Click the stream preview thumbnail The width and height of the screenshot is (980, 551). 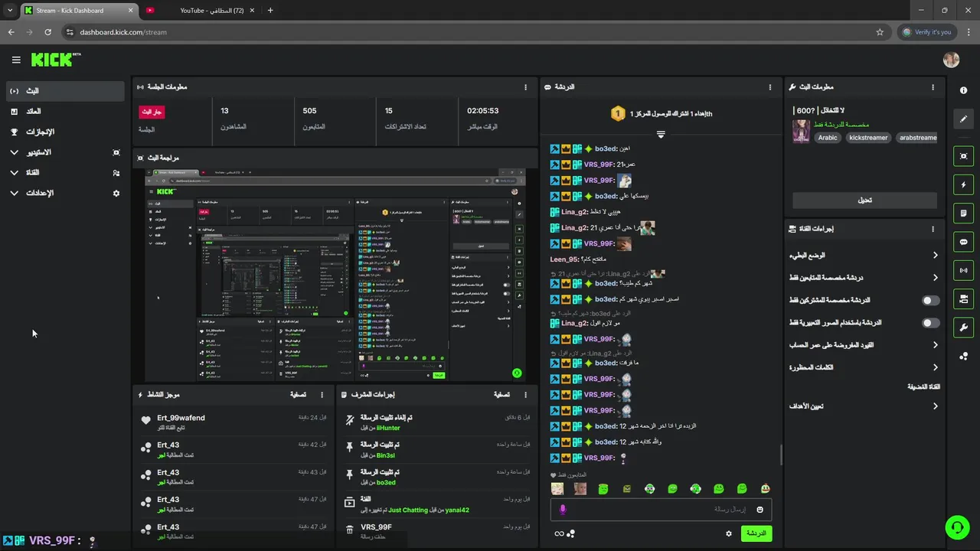pos(335,275)
